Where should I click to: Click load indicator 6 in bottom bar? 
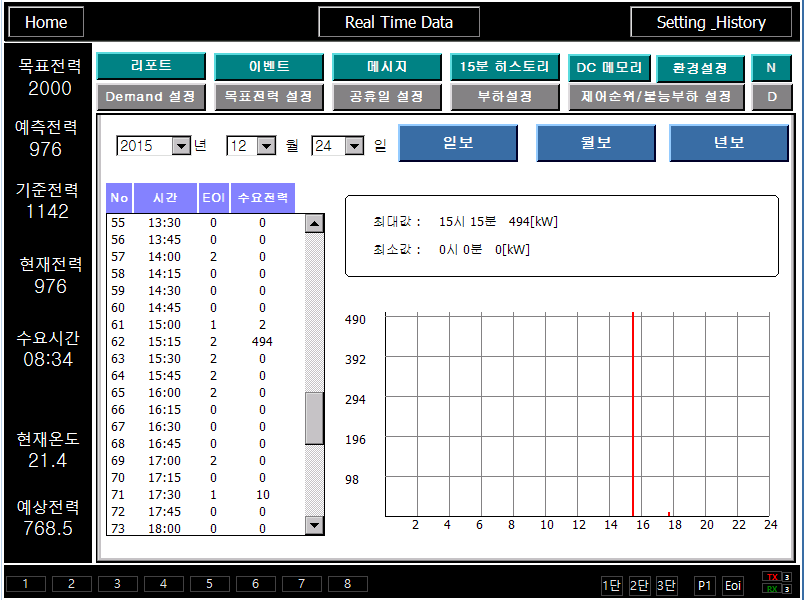(x=255, y=584)
